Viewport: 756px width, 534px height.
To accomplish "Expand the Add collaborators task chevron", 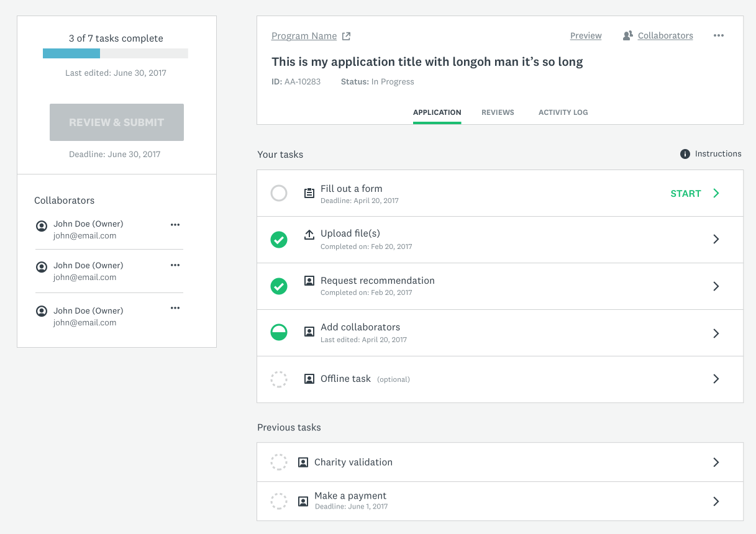I will 716,333.
